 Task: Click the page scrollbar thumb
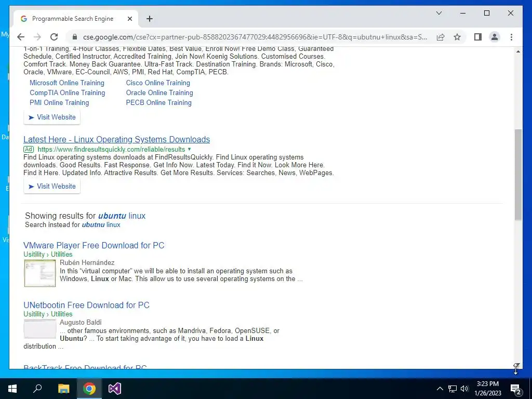click(x=518, y=175)
